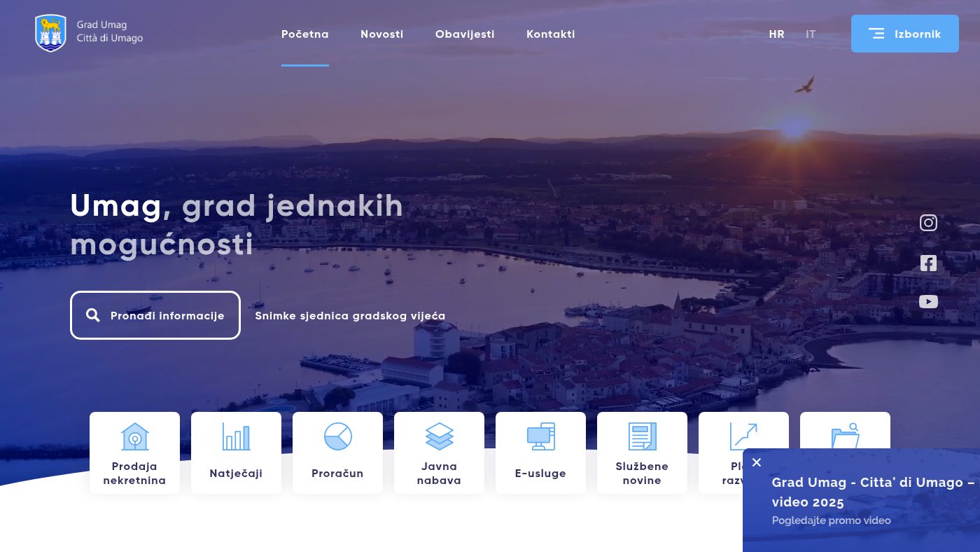Click the Grad Umag coat of arms logo
Screen dimensions: 980x552
click(x=50, y=33)
